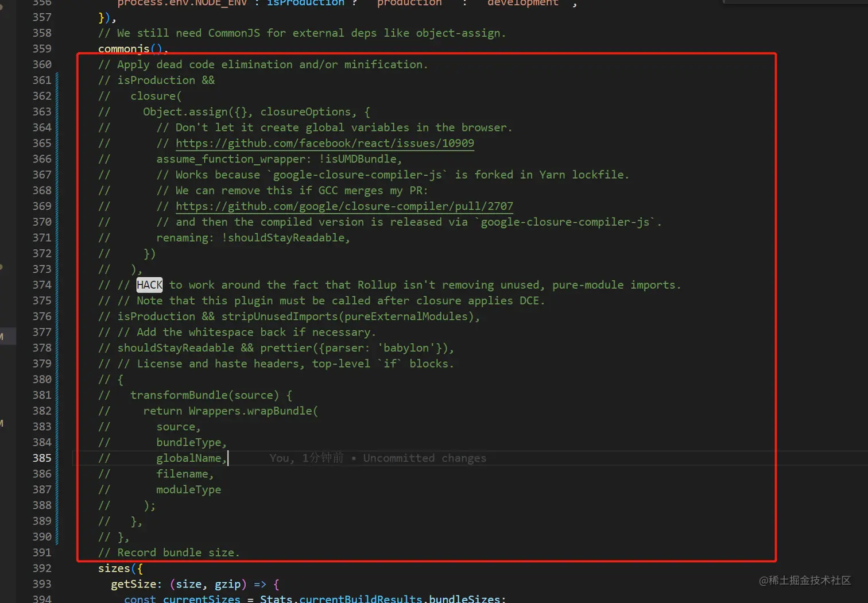The image size is (868, 603).
Task: Click the 'Add the whitespace back' comment
Action: 247,332
